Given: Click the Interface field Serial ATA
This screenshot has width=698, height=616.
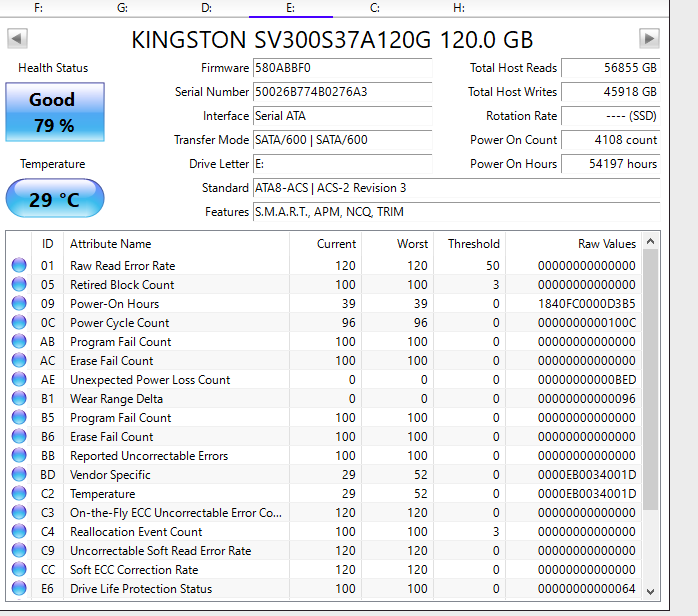Looking at the screenshot, I should [x=342, y=116].
